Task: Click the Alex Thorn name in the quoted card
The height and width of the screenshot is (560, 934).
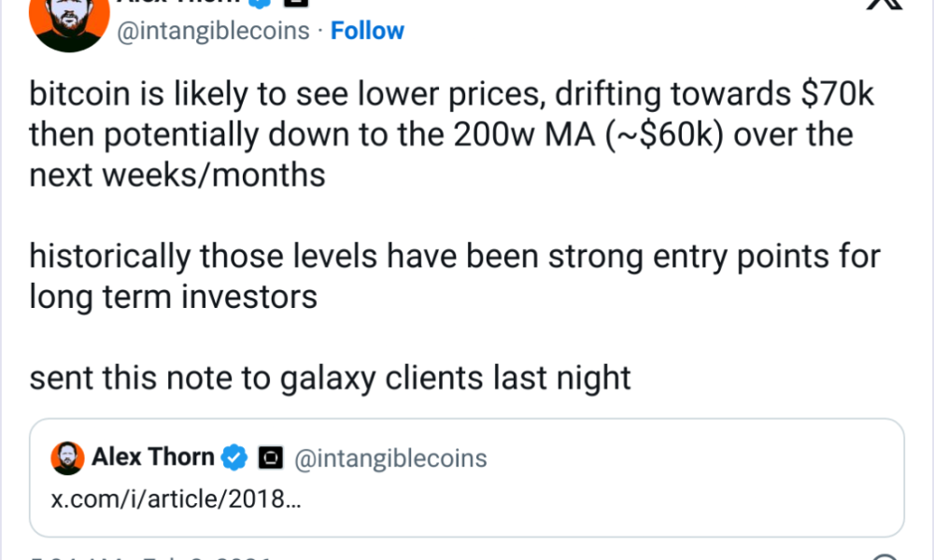Action: (154, 456)
